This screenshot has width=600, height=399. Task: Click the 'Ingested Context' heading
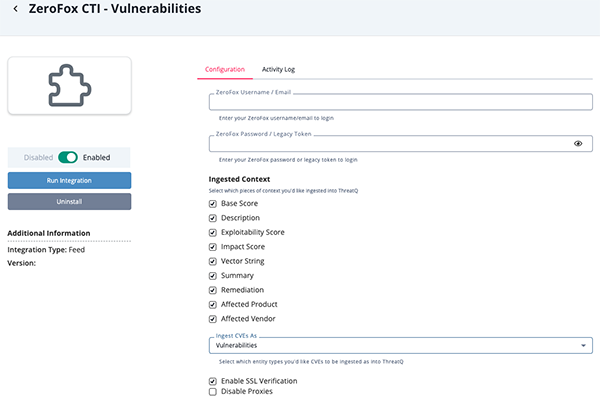(239, 179)
